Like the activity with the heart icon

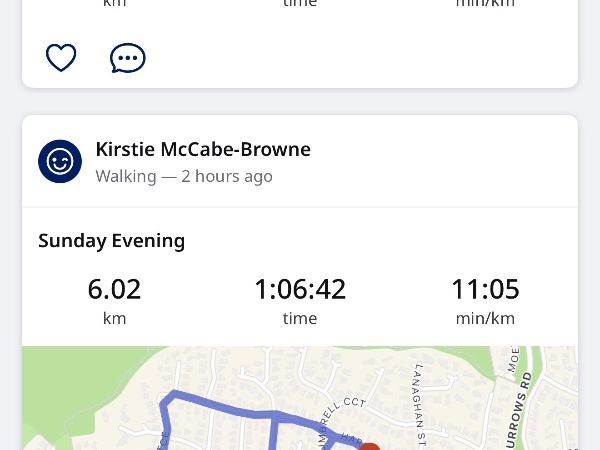61,58
